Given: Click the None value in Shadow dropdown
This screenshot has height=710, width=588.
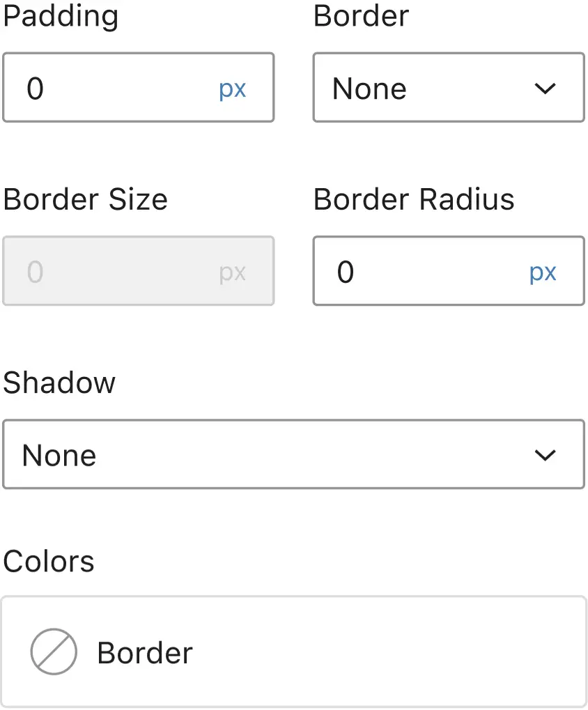Looking at the screenshot, I should click(59, 455).
